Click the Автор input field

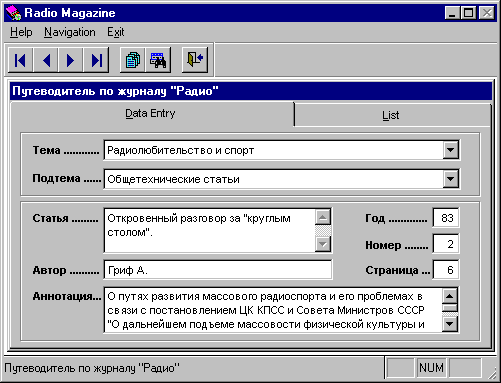point(218,270)
